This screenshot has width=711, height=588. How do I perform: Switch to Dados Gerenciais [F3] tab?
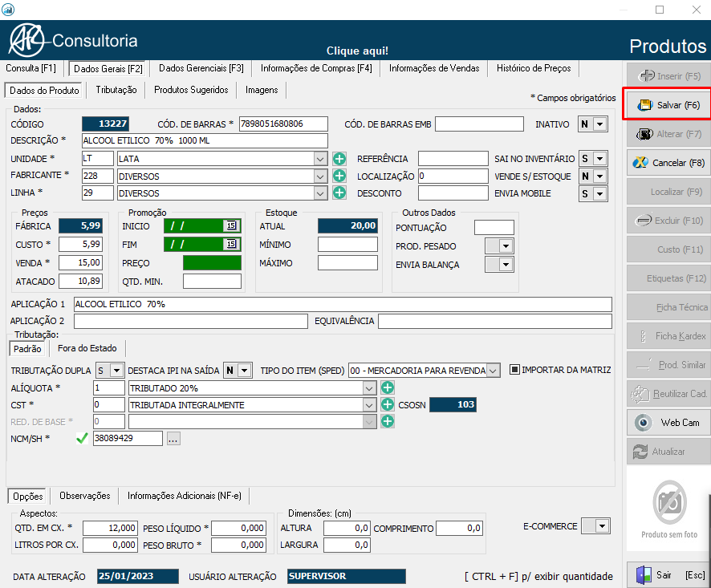201,68
